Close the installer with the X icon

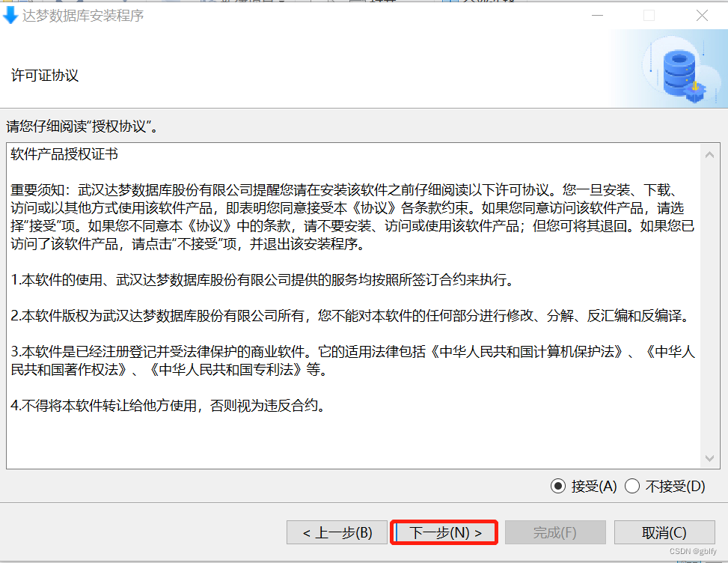tap(702, 15)
